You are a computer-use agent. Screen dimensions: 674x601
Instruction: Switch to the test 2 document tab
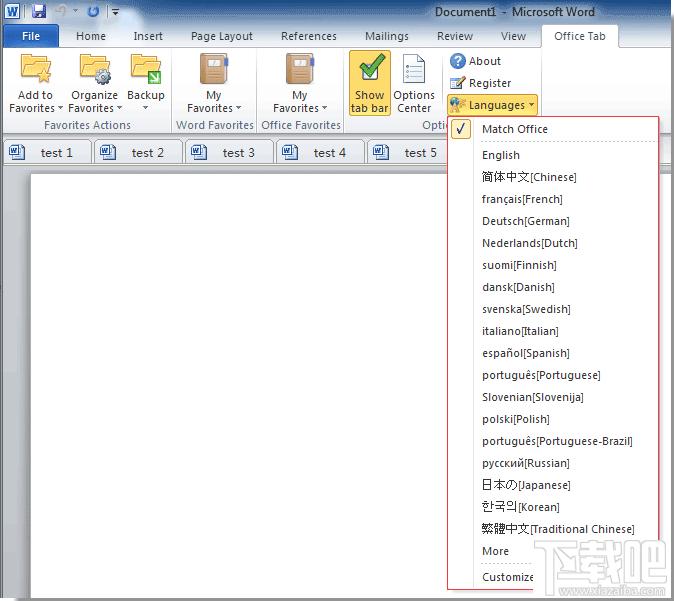click(x=139, y=152)
